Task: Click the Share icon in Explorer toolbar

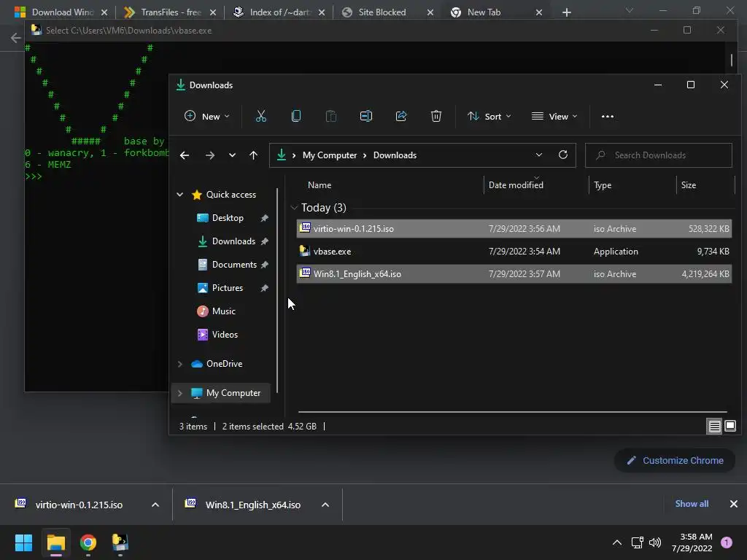Action: coord(401,116)
